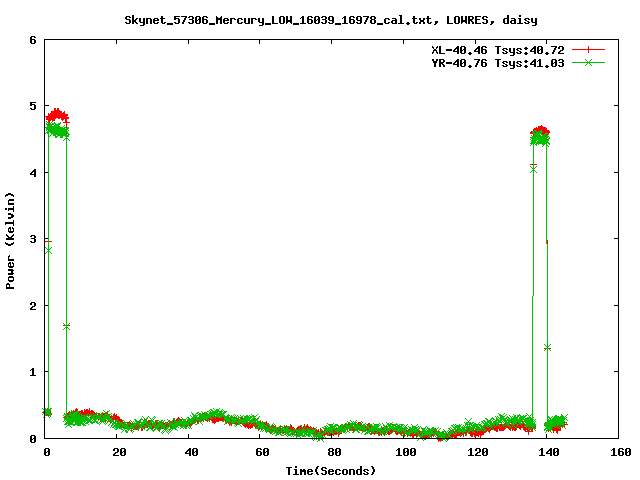This screenshot has width=640, height=480.
Task: Click the Power (Kelvin) axis label
Action: [10, 241]
